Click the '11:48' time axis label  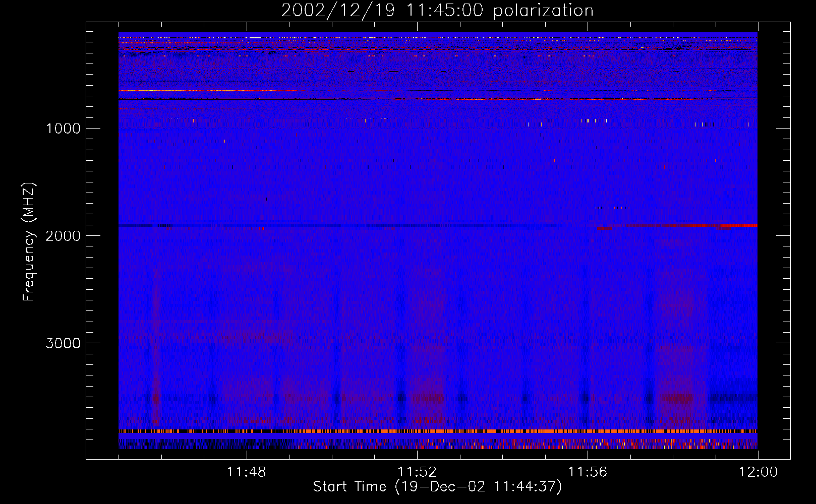click(246, 472)
